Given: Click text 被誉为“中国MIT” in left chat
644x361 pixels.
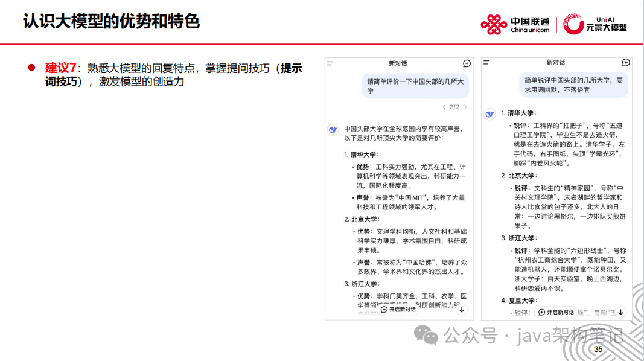Looking at the screenshot, I should (402, 198).
